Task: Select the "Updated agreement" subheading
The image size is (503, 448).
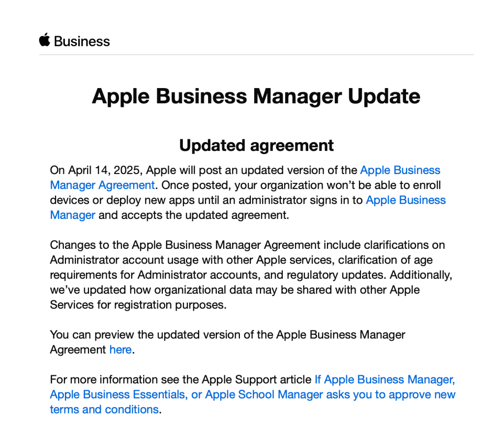Action: point(256,145)
